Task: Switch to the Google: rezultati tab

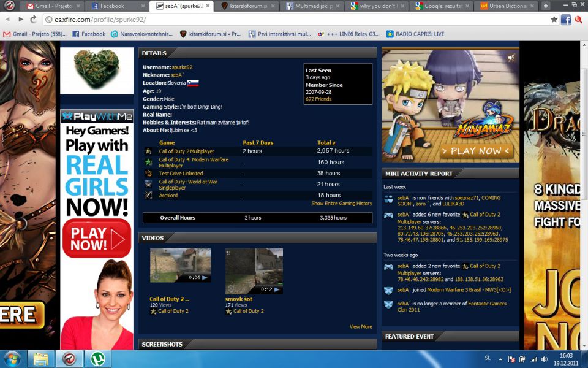Action: click(x=442, y=6)
